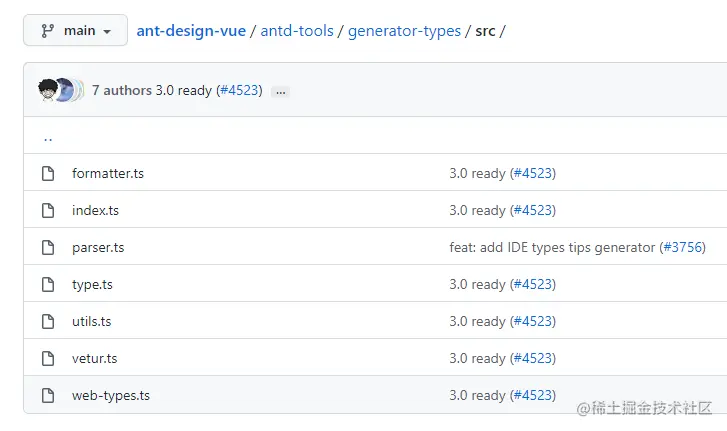Open the formatter.ts file
The image size is (727, 431).
pyautogui.click(x=108, y=173)
